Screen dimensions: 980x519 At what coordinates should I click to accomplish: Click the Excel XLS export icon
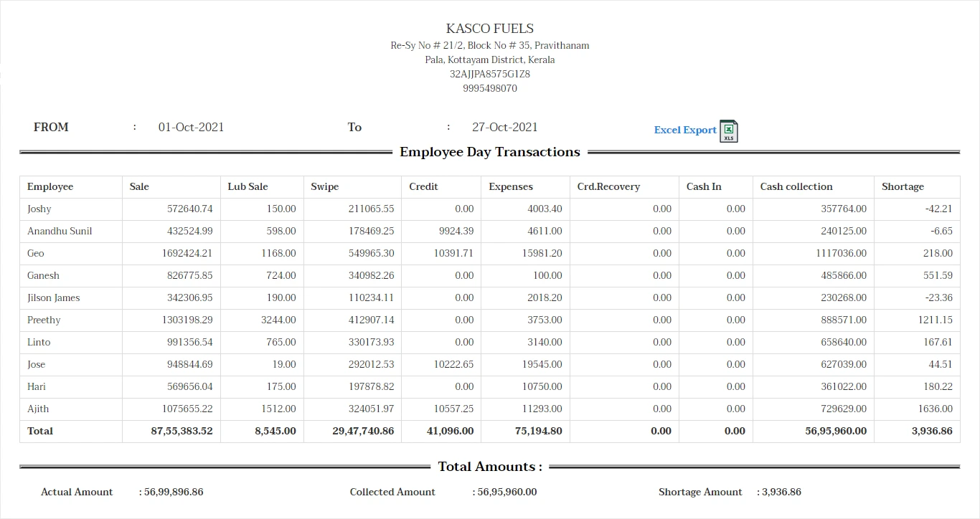click(x=729, y=130)
